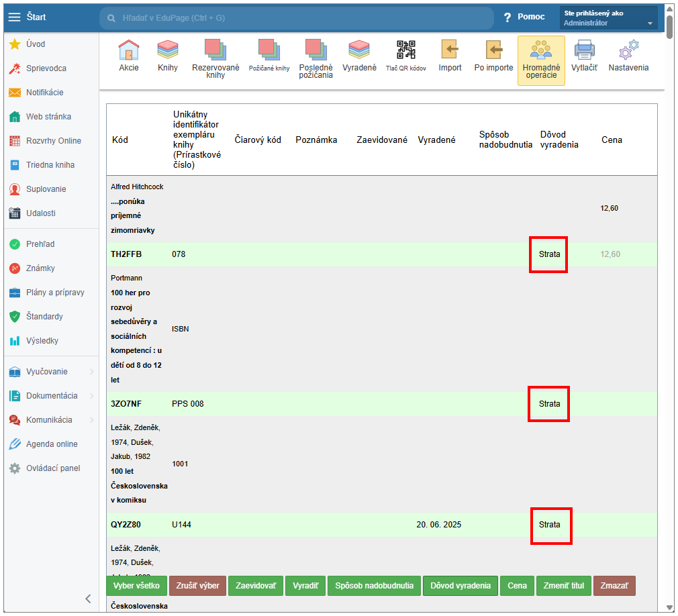Screen dimensions: 678x616
Task: Go to Známky in sidebar
Action: [40, 268]
